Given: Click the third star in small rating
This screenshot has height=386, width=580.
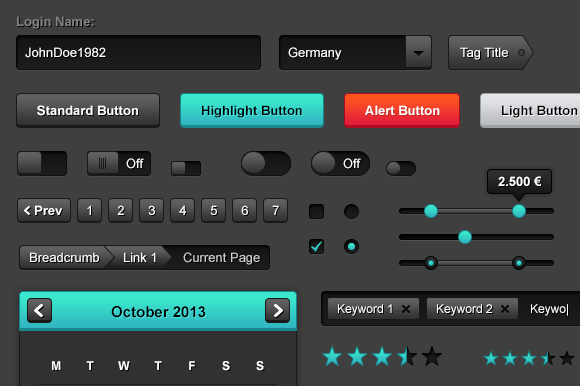Looking at the screenshot, I should [x=529, y=359].
